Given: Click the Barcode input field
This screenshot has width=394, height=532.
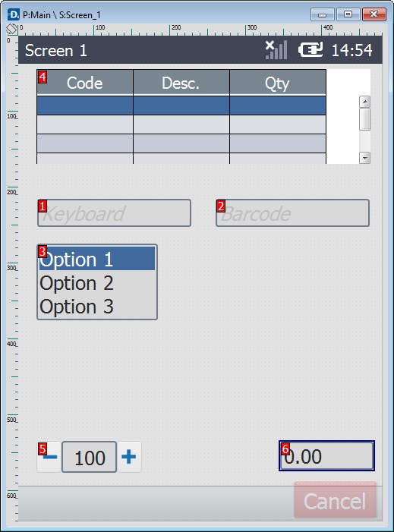Looking at the screenshot, I should [x=292, y=213].
